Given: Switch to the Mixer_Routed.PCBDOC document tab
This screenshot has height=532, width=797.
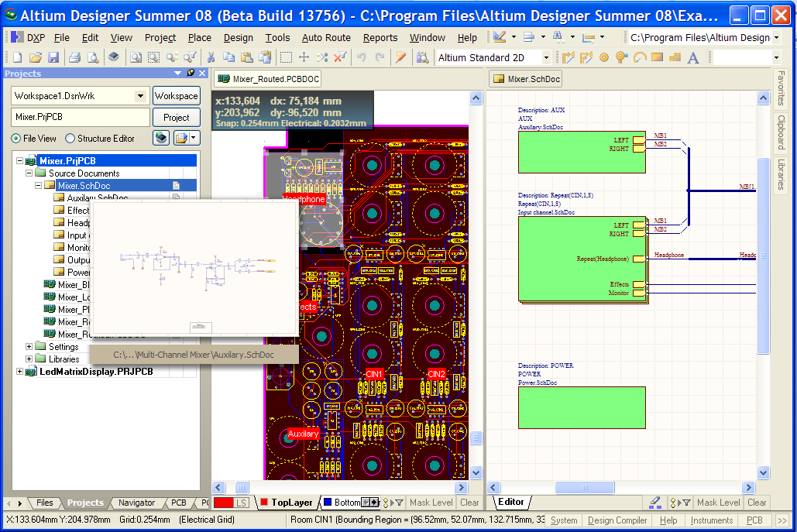Looking at the screenshot, I should [x=268, y=79].
